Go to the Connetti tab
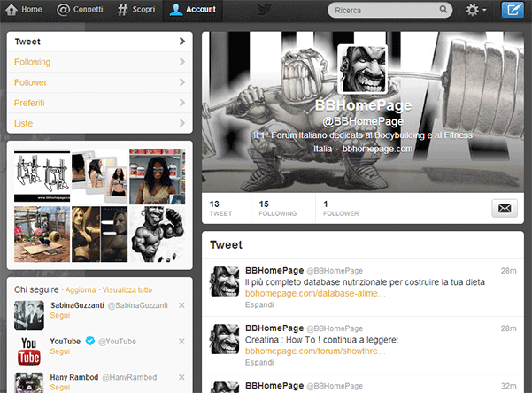 click(x=80, y=10)
